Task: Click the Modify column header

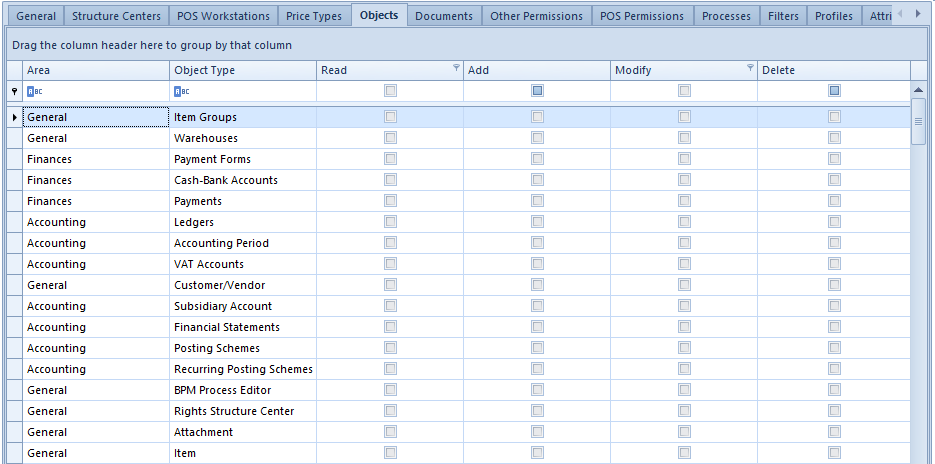Action: pyautogui.click(x=684, y=70)
